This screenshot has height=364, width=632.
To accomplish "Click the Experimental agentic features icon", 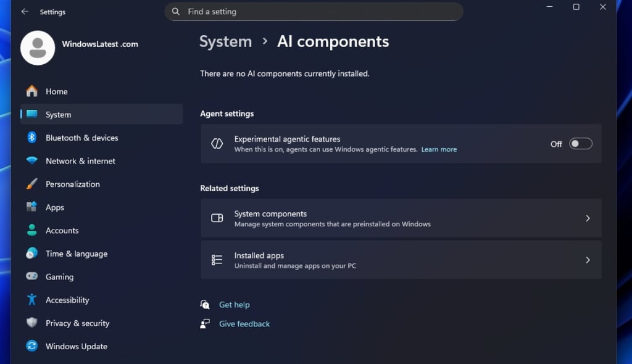I will pos(217,144).
